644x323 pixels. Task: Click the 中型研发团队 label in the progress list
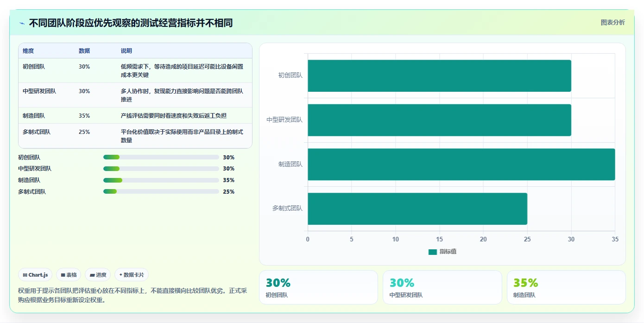[35, 169]
